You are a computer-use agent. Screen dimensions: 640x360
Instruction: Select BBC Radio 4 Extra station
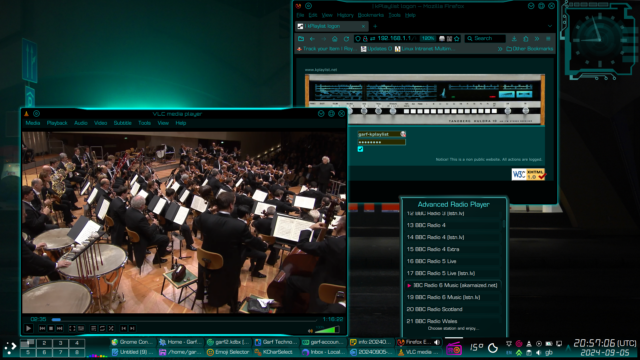point(453,249)
